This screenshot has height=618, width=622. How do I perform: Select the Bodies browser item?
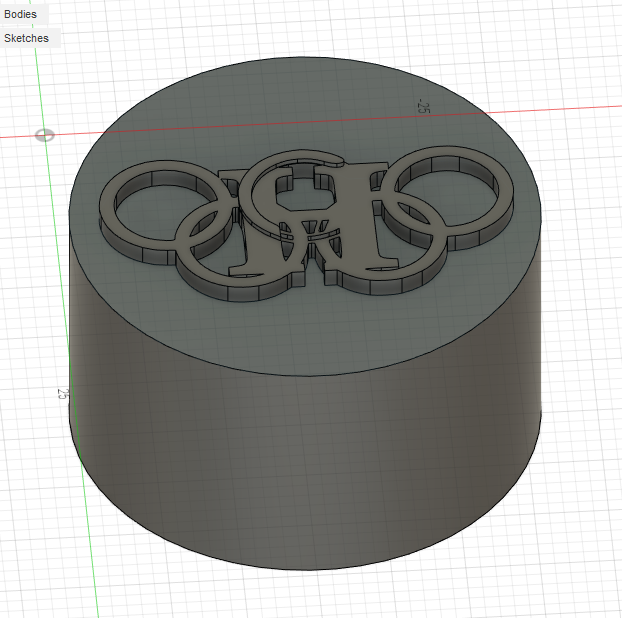tap(21, 14)
